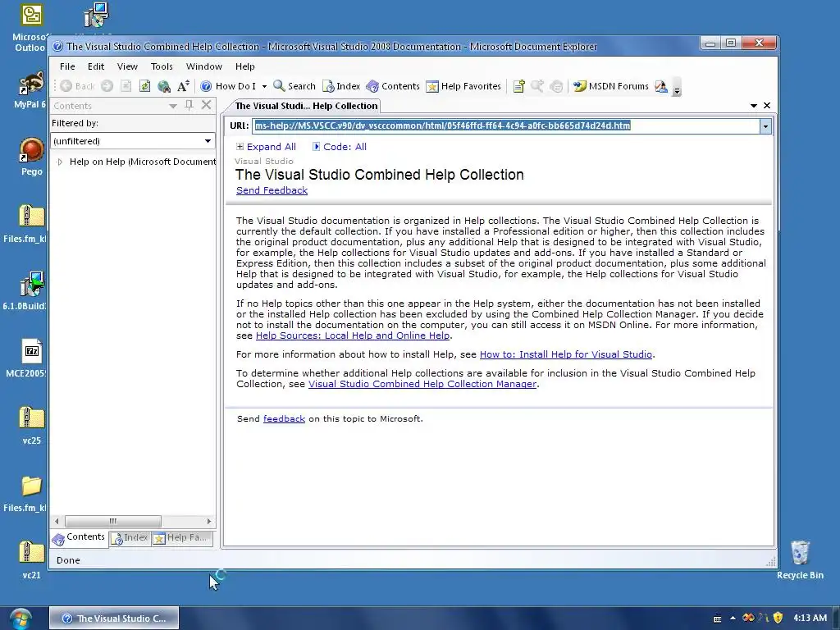Open the Code: All language filter
The image size is (840, 630).
tap(340, 147)
